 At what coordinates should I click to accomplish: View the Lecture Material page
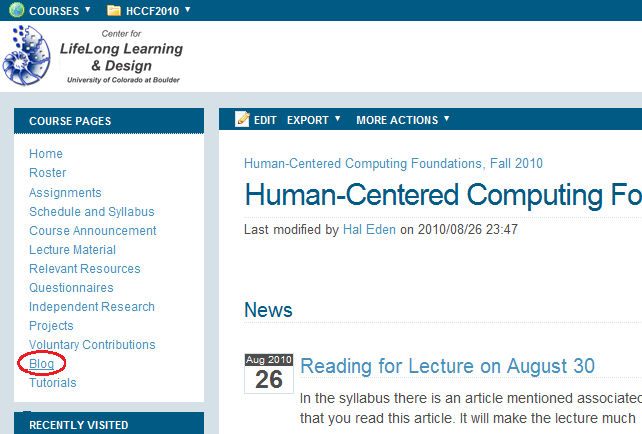click(x=72, y=250)
